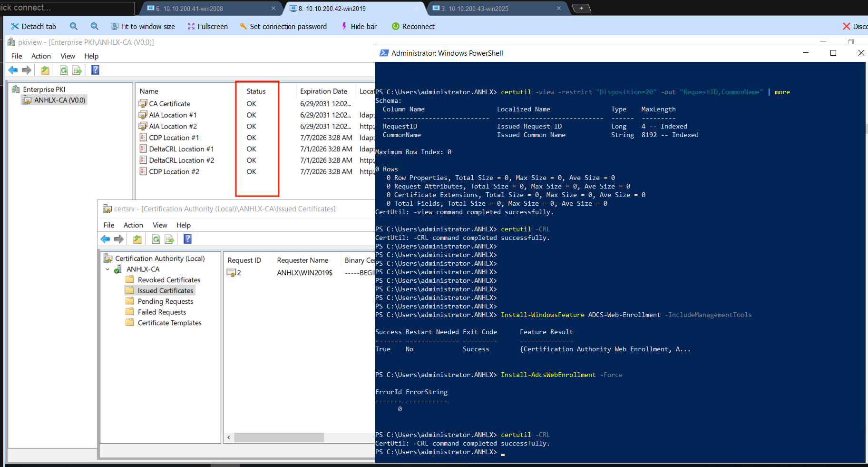
Task: Collapse the ANHLX-CA node in certsrv tree
Action: click(107, 269)
